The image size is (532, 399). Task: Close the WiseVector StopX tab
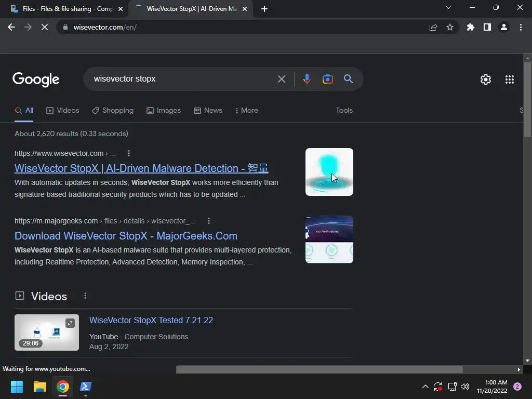[245, 9]
